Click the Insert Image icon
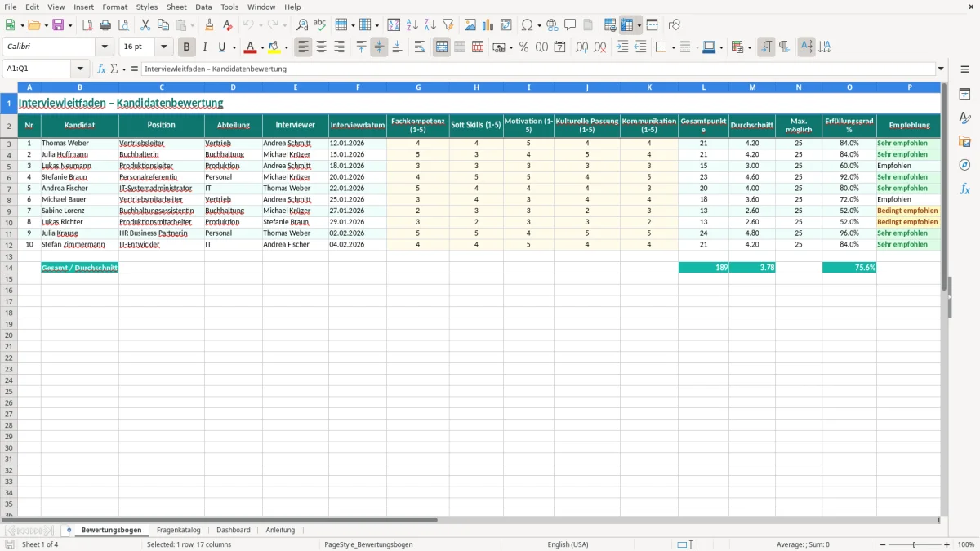The width and height of the screenshot is (980, 551). 470,25
